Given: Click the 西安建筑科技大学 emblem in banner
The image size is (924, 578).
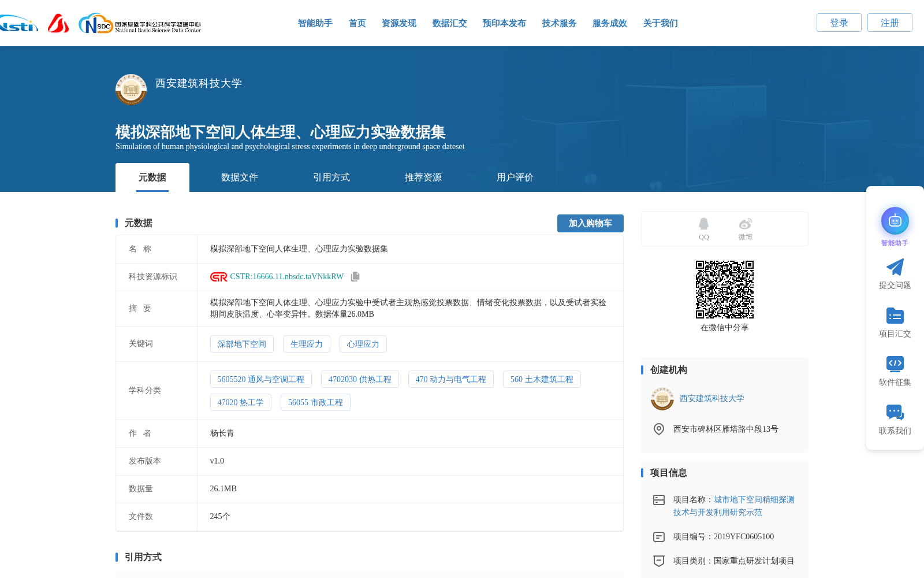Looking at the screenshot, I should click(x=131, y=89).
